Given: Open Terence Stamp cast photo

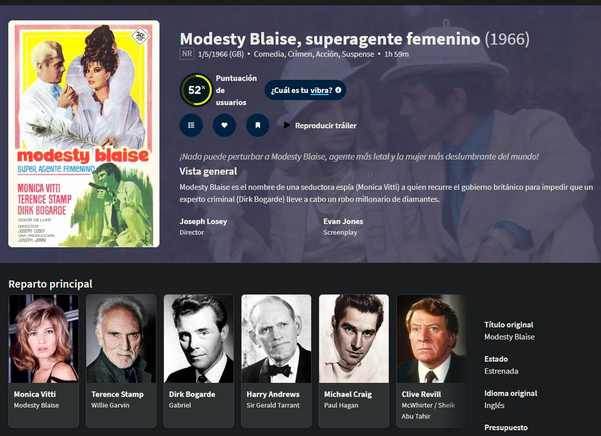Looking at the screenshot, I should click(x=121, y=339).
